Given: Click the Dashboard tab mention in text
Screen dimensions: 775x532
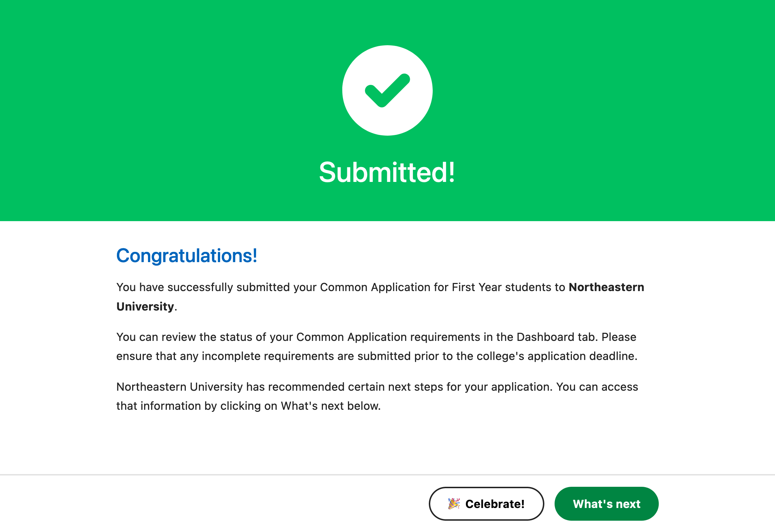Looking at the screenshot, I should pyautogui.click(x=556, y=337).
